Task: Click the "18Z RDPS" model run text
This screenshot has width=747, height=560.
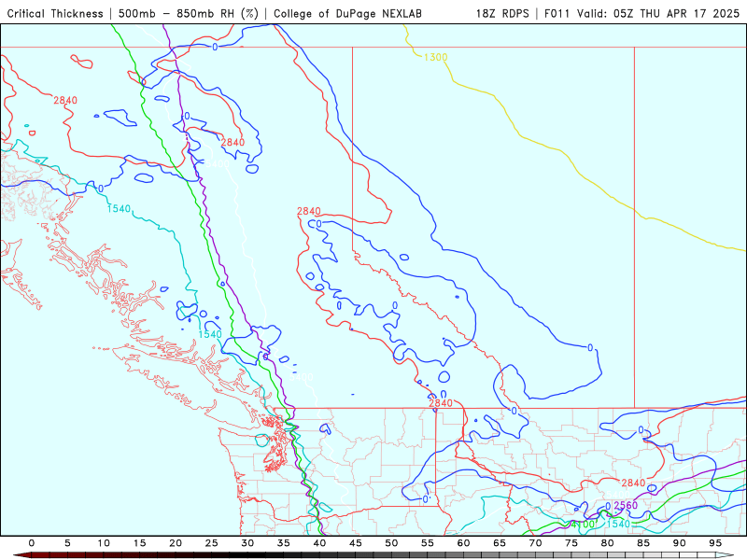Action: click(502, 14)
